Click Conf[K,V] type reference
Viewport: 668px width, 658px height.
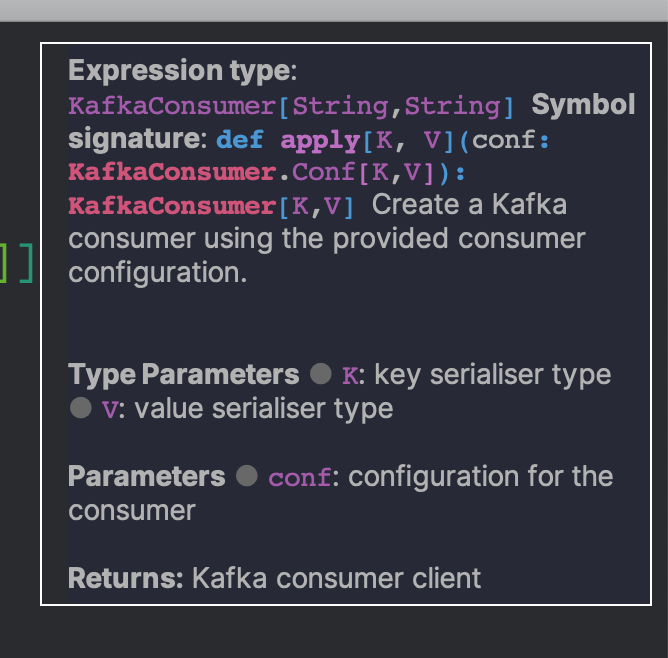(363, 172)
